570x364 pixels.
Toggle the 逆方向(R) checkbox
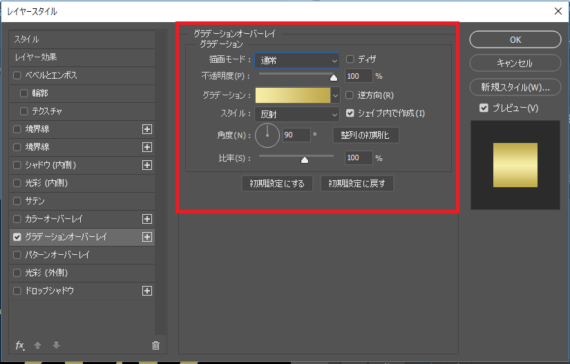coord(349,95)
